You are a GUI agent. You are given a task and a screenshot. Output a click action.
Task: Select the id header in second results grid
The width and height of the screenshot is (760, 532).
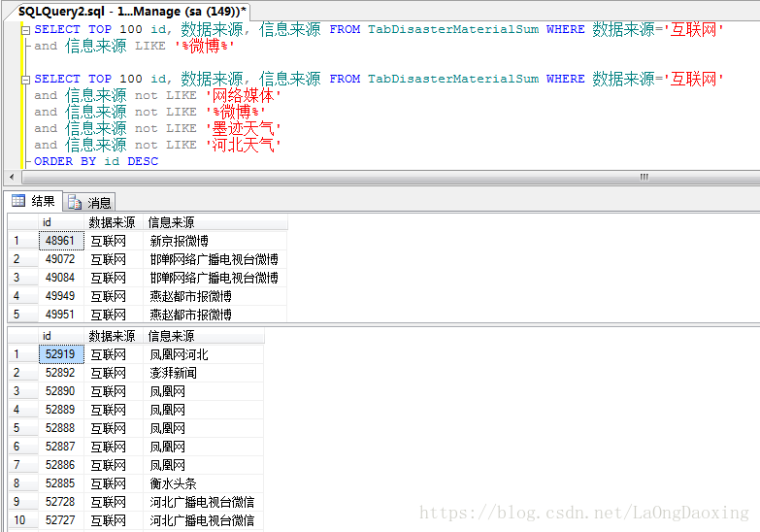pos(61,336)
